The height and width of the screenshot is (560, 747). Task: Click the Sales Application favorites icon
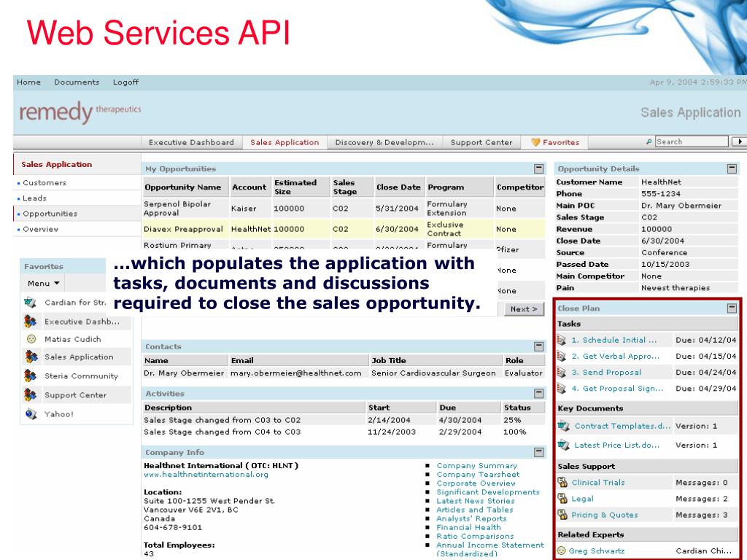31,357
